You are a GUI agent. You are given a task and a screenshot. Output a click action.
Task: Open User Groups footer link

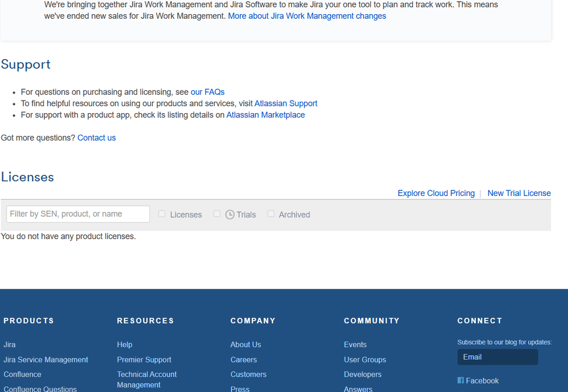pyautogui.click(x=365, y=360)
